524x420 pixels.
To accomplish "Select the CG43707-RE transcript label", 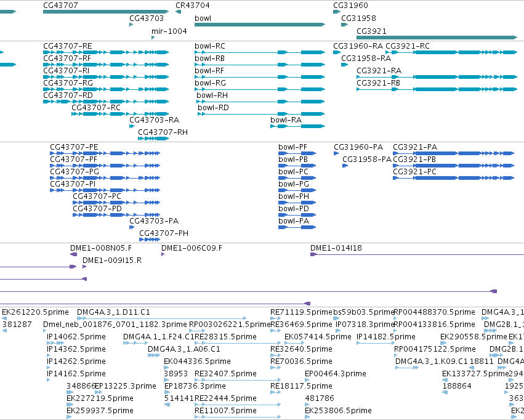I will point(68,46).
